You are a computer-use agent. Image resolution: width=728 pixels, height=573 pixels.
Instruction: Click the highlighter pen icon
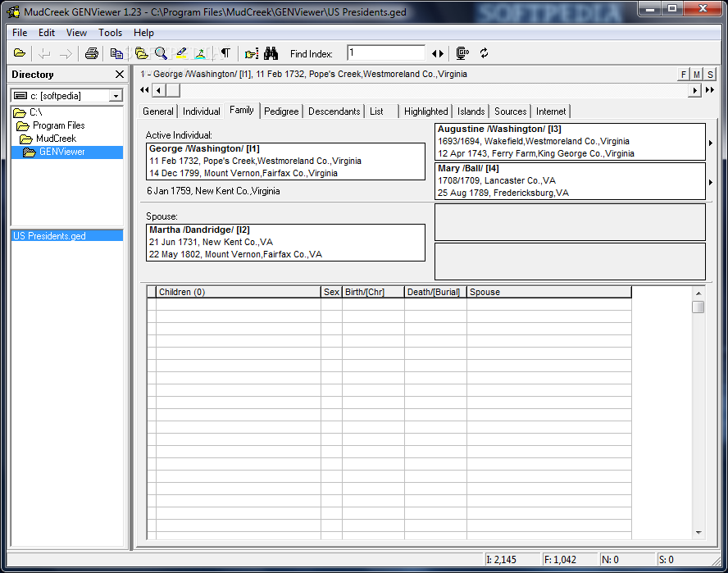pos(181,53)
